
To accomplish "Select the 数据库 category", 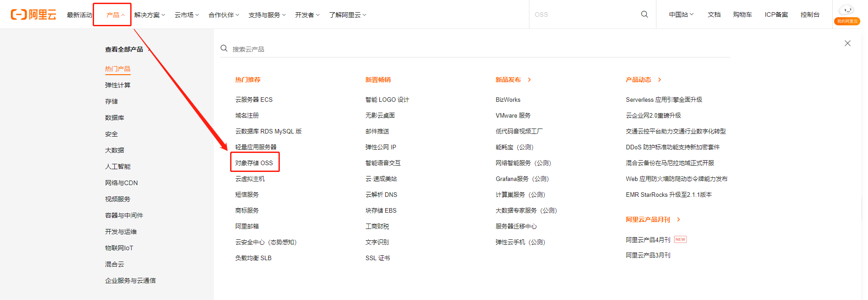I will 114,118.
